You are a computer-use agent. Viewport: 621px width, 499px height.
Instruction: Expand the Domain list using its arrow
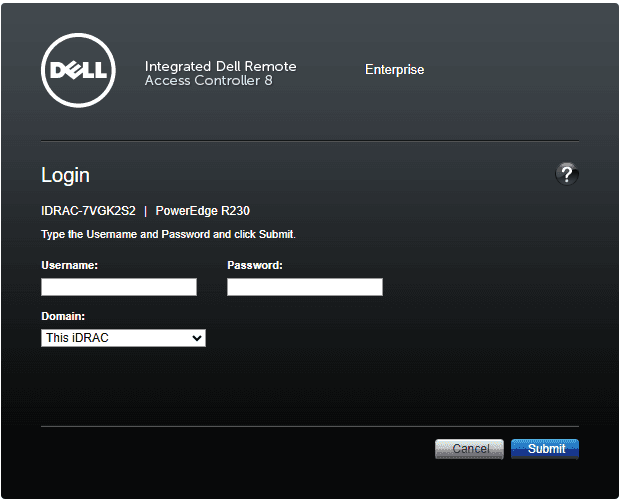coord(196,338)
